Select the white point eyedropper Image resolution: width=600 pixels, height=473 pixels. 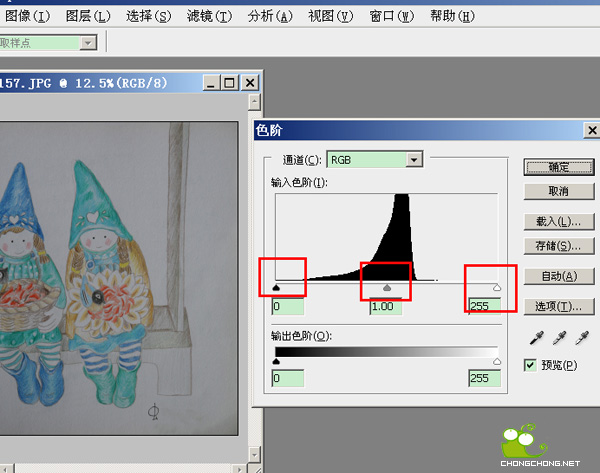582,338
